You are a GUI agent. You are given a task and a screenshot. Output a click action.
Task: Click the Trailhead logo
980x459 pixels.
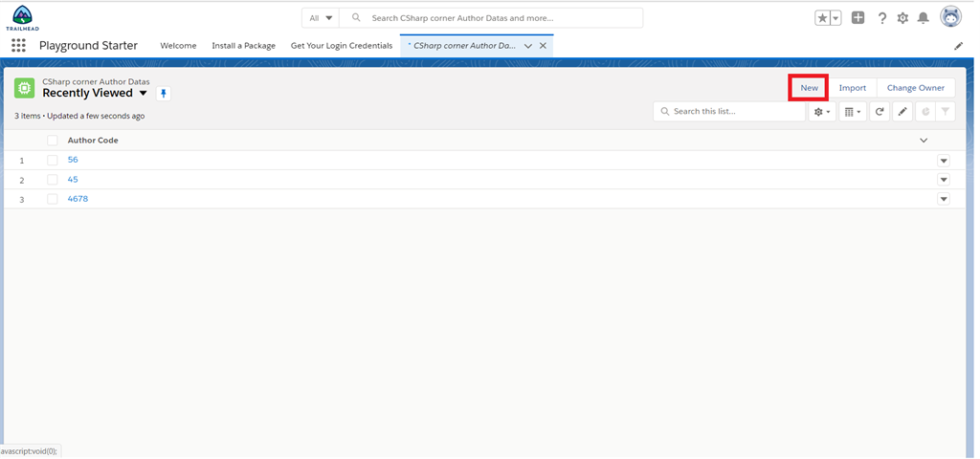[x=23, y=18]
